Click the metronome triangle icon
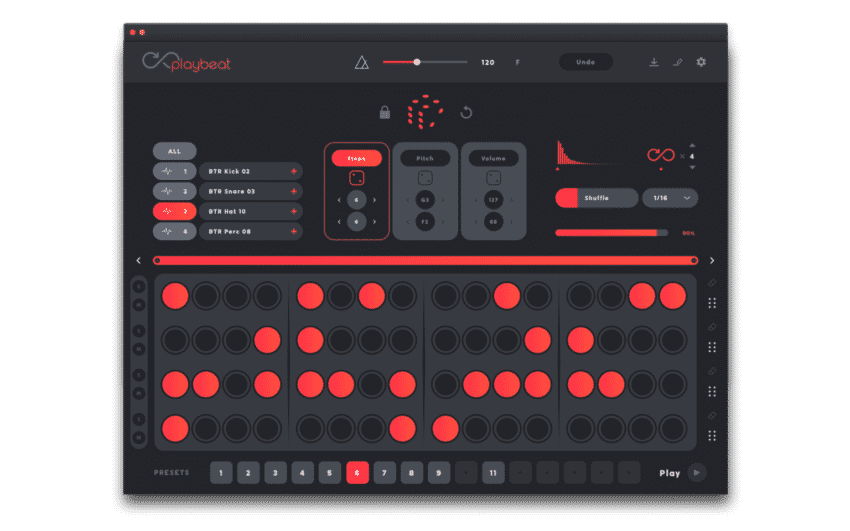The height and width of the screenshot is (531, 850). click(x=362, y=63)
